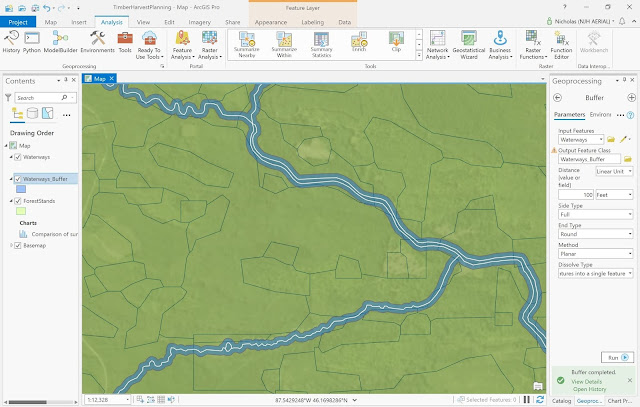Select the Summary Statistics tool

point(321,44)
